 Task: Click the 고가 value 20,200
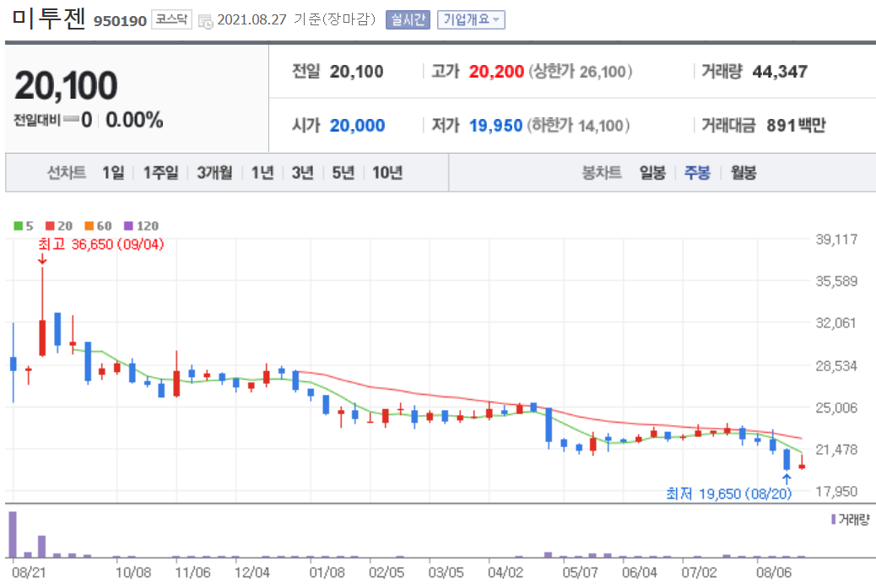496,72
